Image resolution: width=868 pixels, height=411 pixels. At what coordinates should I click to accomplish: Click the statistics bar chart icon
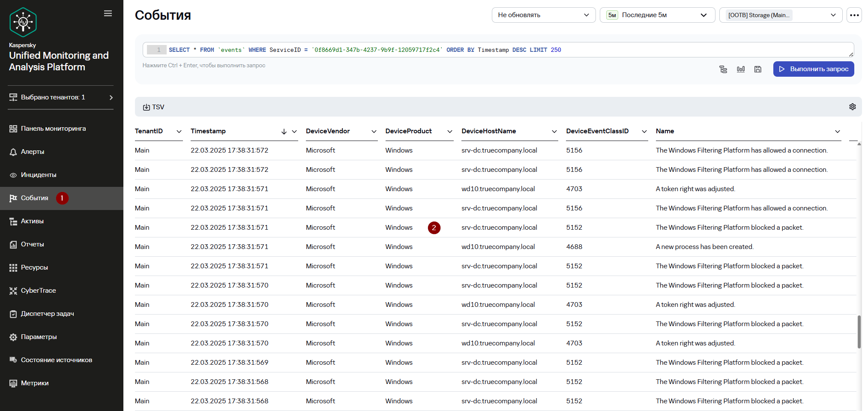(x=741, y=69)
